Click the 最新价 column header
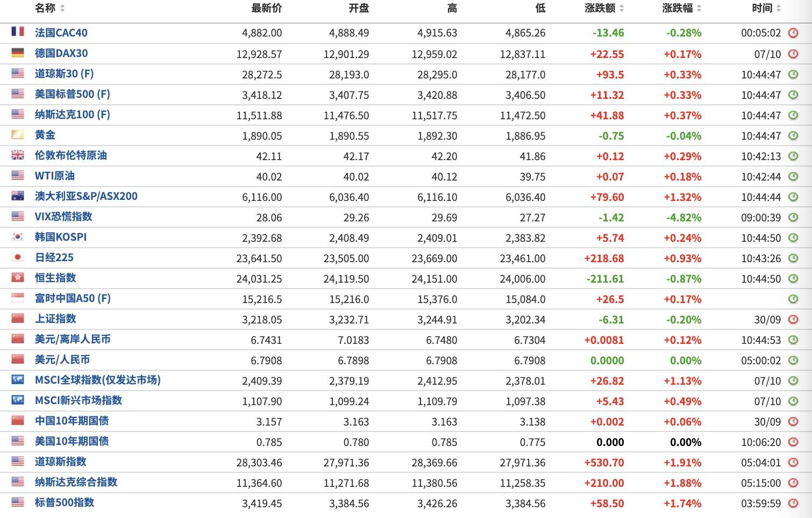Screen dimensions: 812x518 pos(267,8)
